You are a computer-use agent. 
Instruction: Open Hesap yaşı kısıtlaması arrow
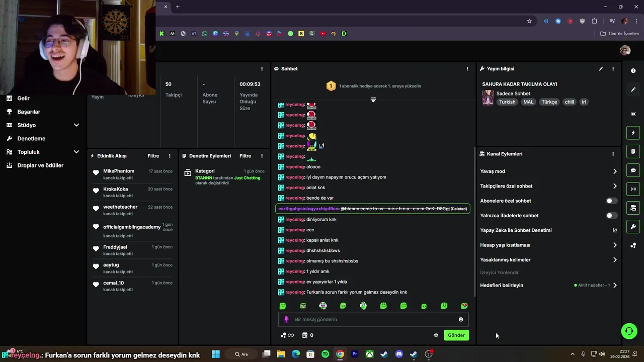[x=615, y=245]
